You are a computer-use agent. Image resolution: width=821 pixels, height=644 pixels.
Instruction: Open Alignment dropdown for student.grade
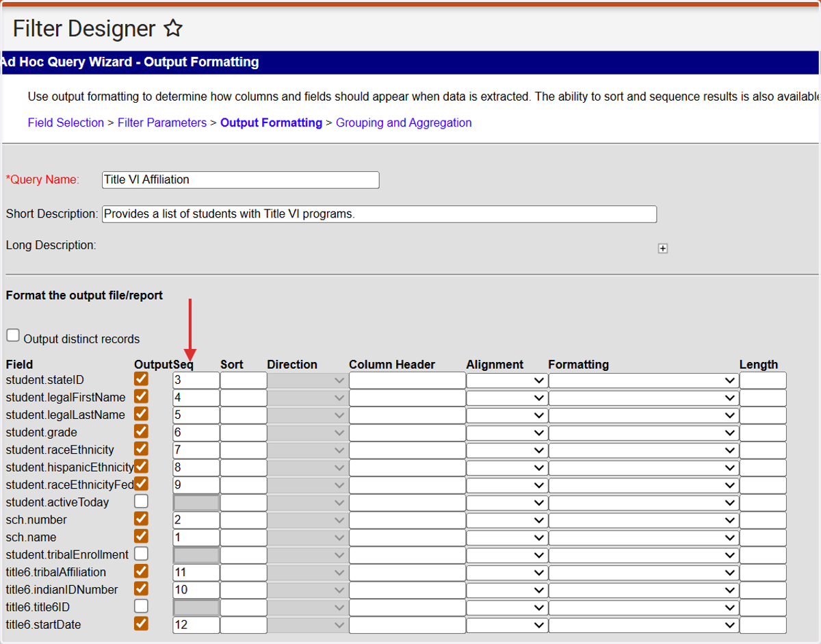(507, 433)
